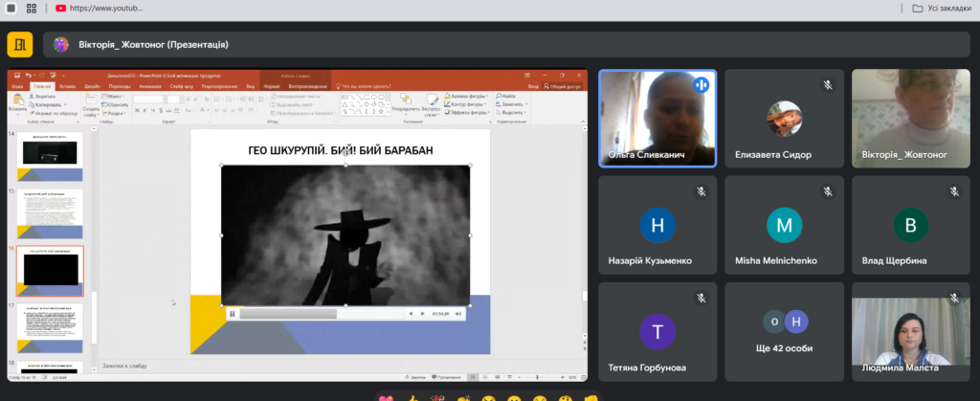Image resolution: width=980 pixels, height=401 pixels.
Task: Open the Ще 42 особи participants tile
Action: click(785, 331)
